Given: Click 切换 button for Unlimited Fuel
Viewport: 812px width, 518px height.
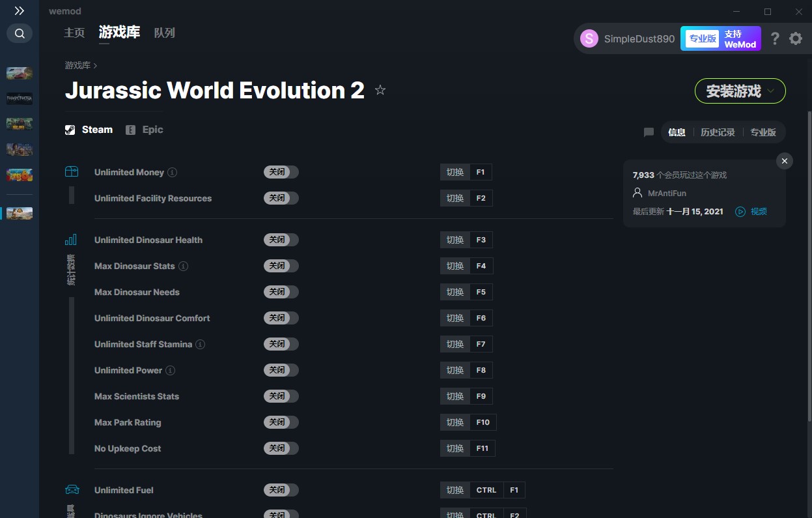Looking at the screenshot, I should coord(455,490).
